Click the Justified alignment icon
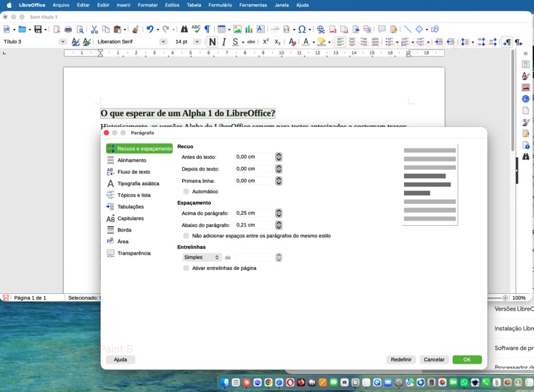Image resolution: width=534 pixels, height=392 pixels. coord(375,42)
